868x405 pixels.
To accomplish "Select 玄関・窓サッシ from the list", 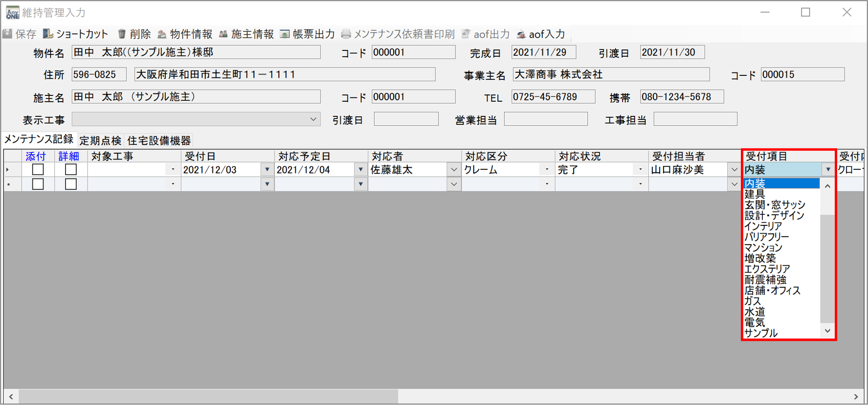I will pyautogui.click(x=775, y=205).
